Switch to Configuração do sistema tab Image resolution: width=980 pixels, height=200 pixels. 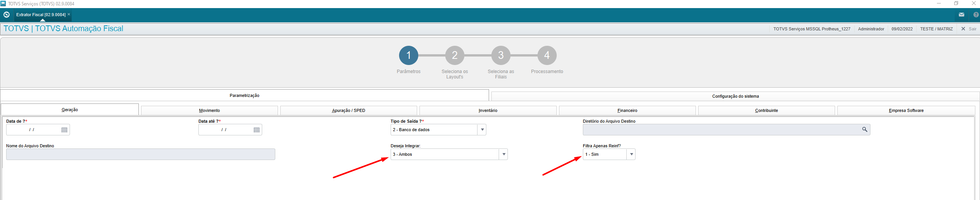pos(735,96)
